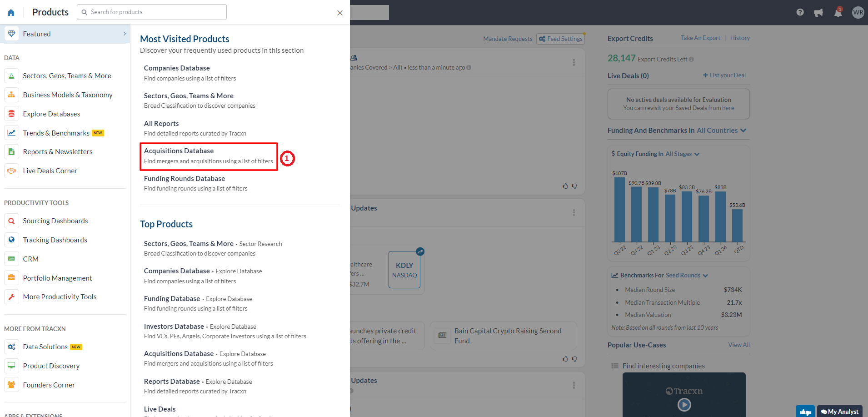The height and width of the screenshot is (417, 868).
Task: Close the Products panel
Action: [x=340, y=13]
